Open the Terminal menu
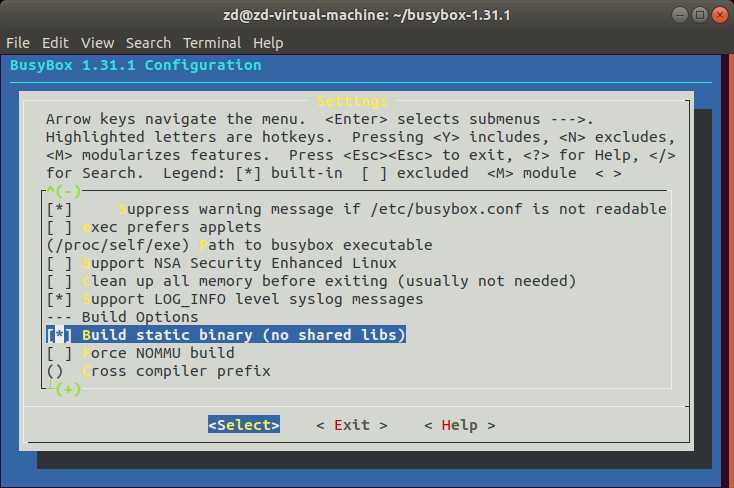Screen dimensions: 734x488 click(212, 43)
